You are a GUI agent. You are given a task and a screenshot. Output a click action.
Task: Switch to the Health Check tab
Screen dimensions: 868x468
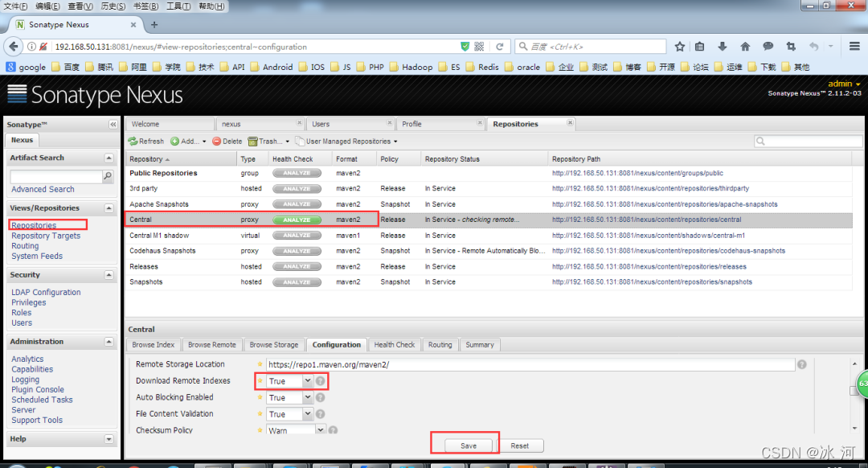click(394, 344)
